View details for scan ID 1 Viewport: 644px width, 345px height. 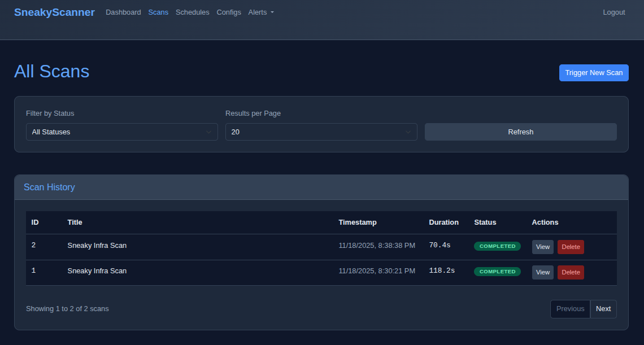tap(542, 272)
